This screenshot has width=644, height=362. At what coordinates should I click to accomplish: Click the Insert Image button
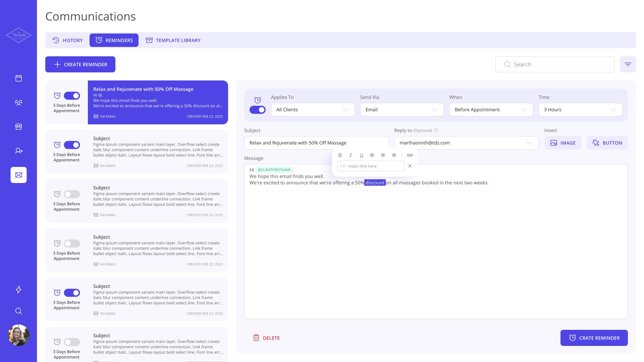(x=562, y=143)
